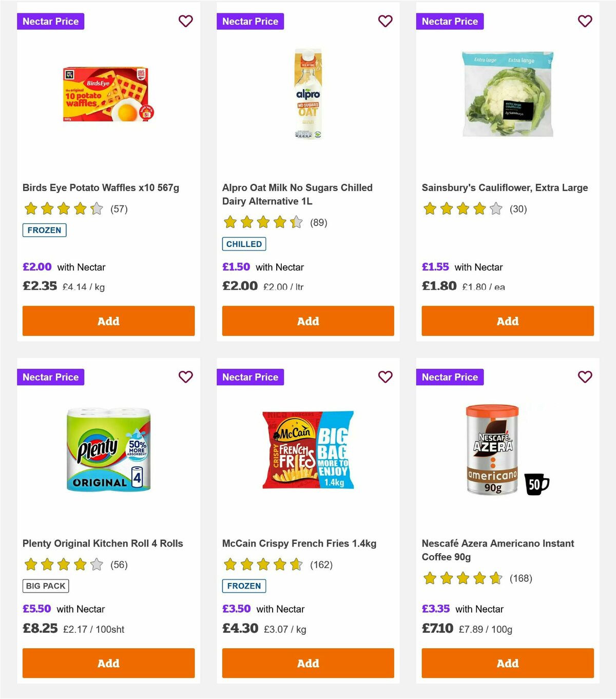Add Nescafé Azera Americano to trolley

coord(507,663)
